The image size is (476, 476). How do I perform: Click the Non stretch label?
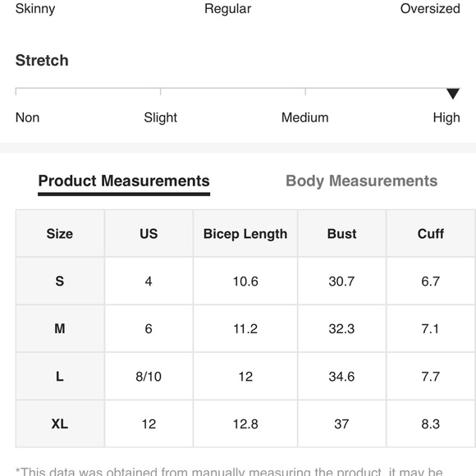click(x=27, y=117)
